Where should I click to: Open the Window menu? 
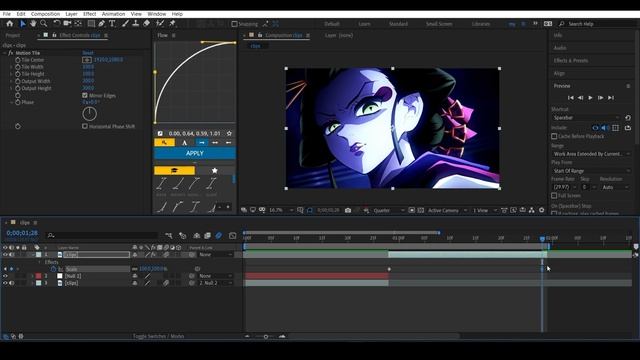[x=156, y=14]
